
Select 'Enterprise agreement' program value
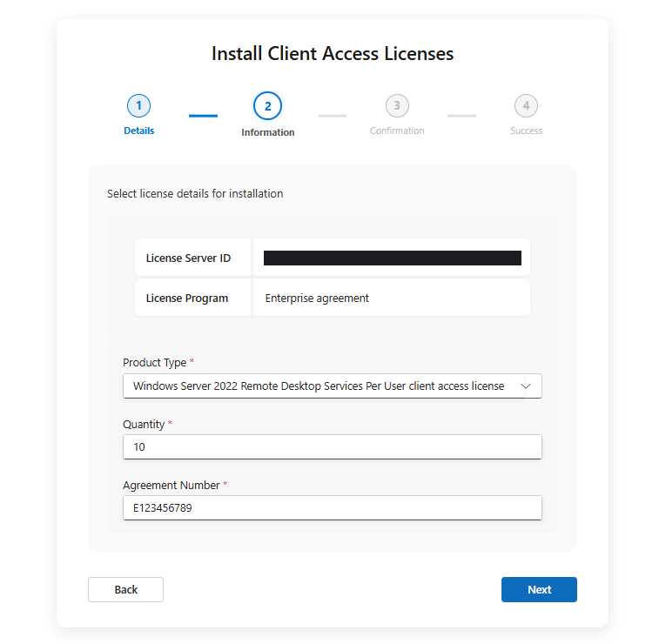pyautogui.click(x=317, y=299)
